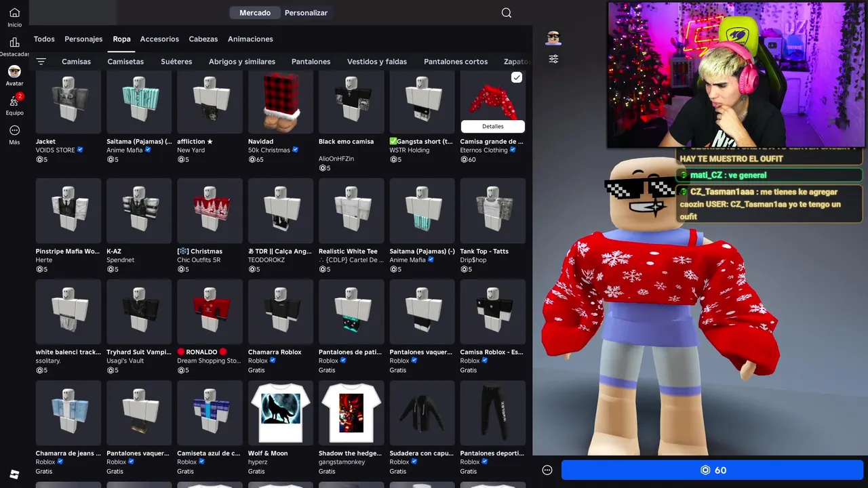The image size is (868, 488).
Task: Select RONALDO red shirt thumbnail
Action: (210, 312)
